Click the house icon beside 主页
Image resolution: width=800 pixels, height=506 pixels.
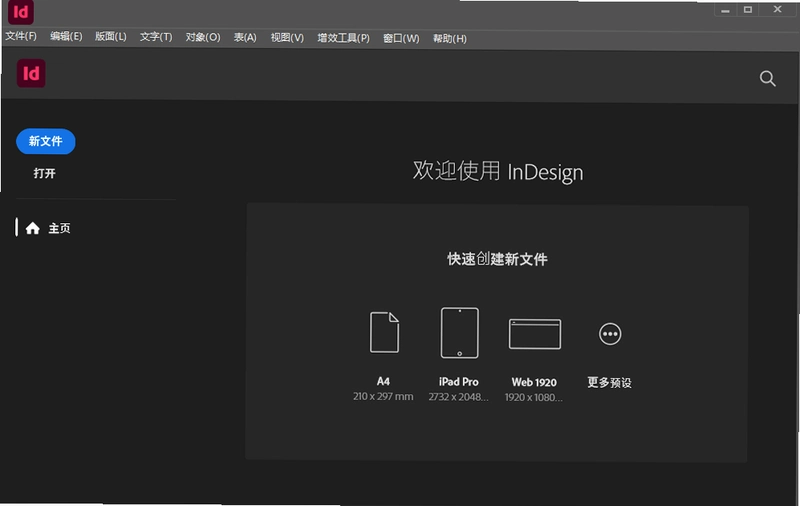coord(33,228)
